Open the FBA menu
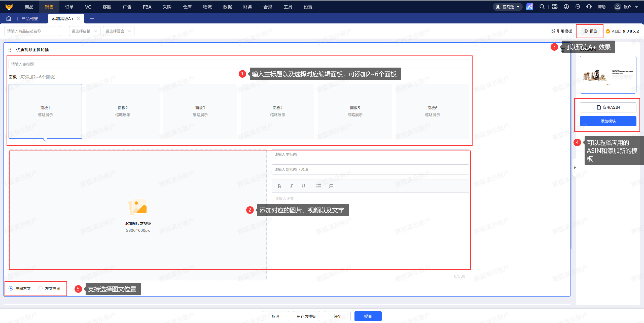 pos(147,7)
